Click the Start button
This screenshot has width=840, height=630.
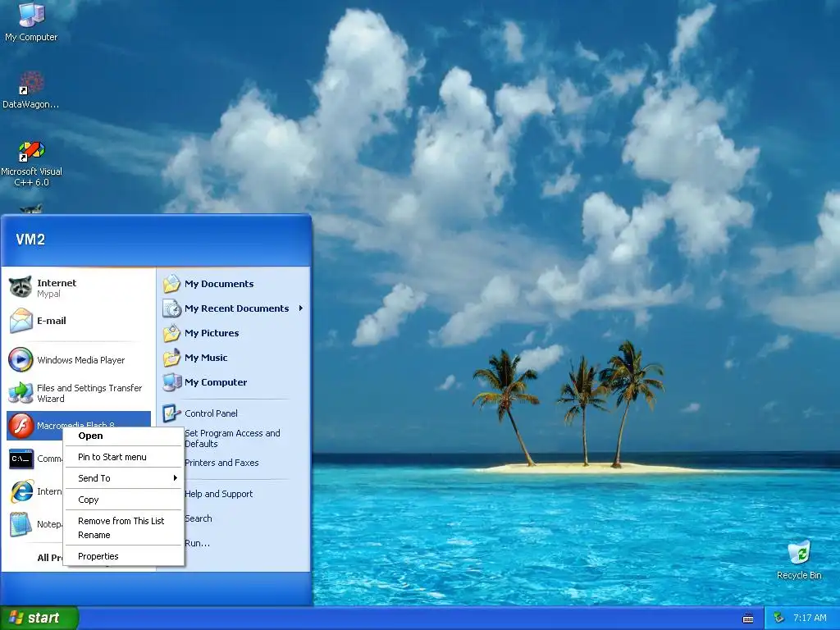coord(39,618)
